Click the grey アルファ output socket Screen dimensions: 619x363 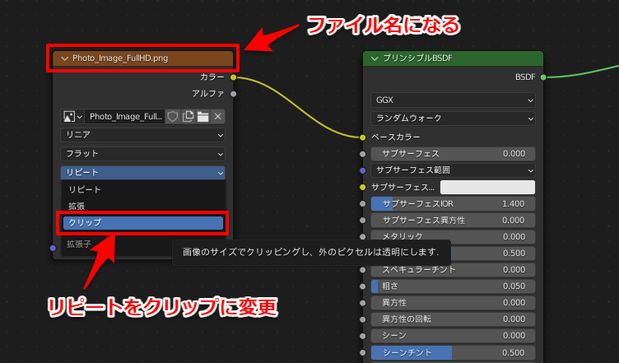233,94
